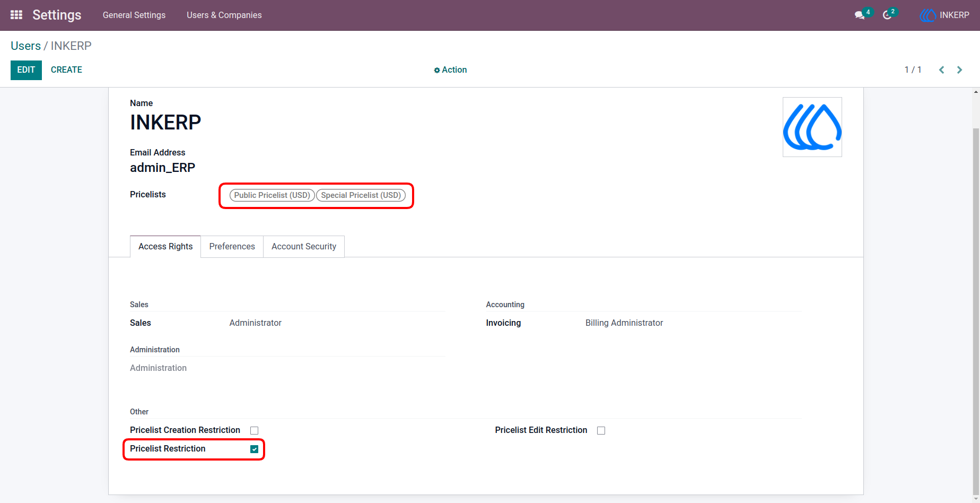Click the Billing Administrator value
Screen dimensions: 980x503
point(624,323)
